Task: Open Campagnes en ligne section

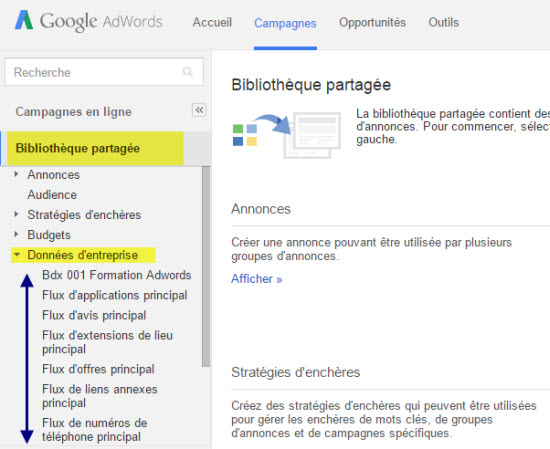Action: [x=74, y=112]
